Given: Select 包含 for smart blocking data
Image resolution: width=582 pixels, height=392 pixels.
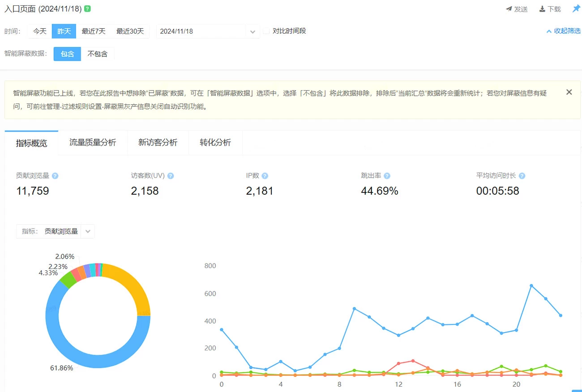Looking at the screenshot, I should [x=67, y=54].
